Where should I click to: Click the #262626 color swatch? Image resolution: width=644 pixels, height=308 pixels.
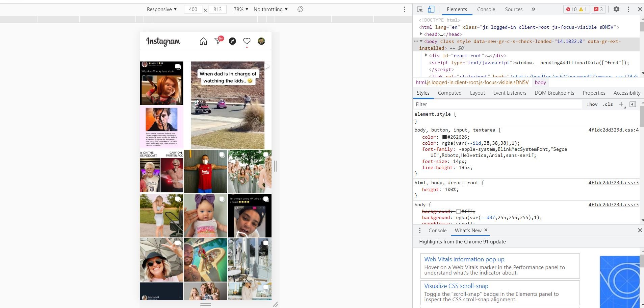tap(444, 137)
